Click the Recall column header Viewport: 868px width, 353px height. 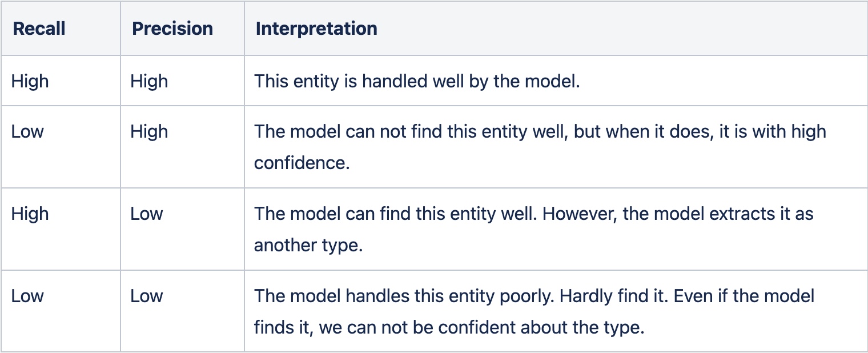pos(39,29)
